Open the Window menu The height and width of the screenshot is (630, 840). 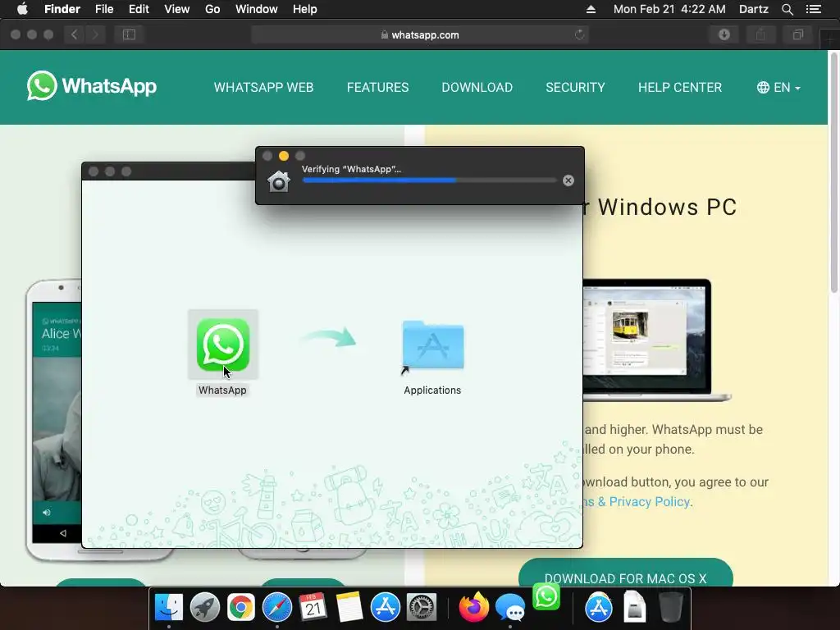(x=257, y=9)
